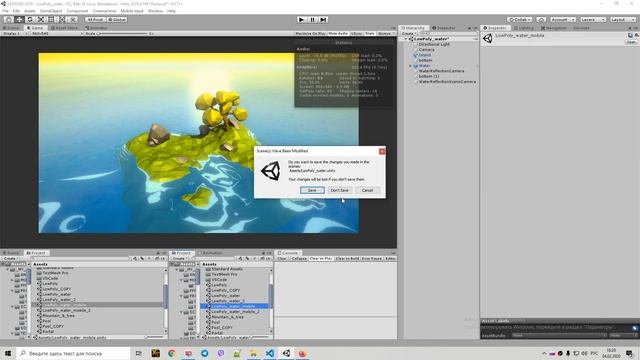
Task: Select Directional Light in Hierarchy
Action: 434,44
